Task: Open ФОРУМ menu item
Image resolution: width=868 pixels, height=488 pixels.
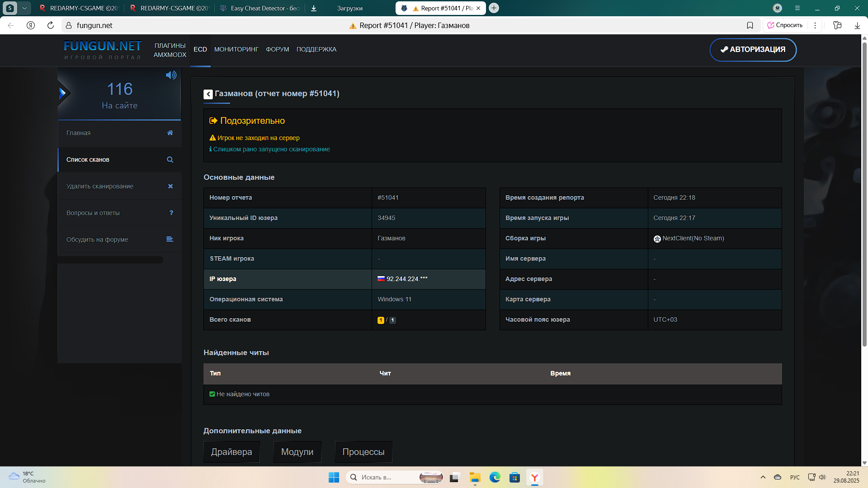Action: pos(278,49)
